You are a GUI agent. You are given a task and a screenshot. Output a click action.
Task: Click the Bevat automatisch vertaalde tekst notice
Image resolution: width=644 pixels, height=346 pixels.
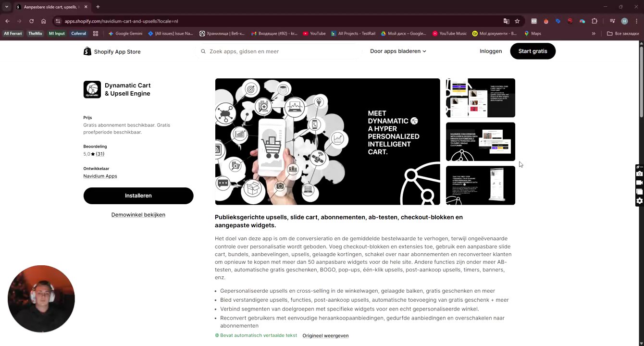point(256,335)
